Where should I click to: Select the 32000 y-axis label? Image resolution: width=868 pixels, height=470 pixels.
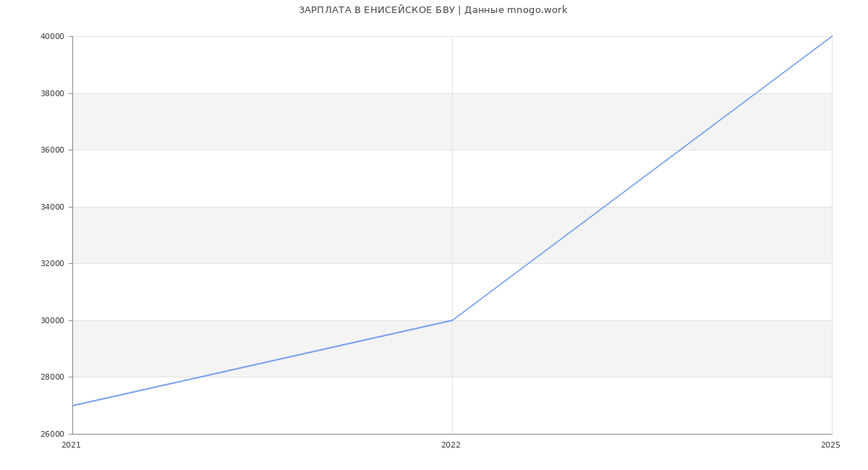53,264
